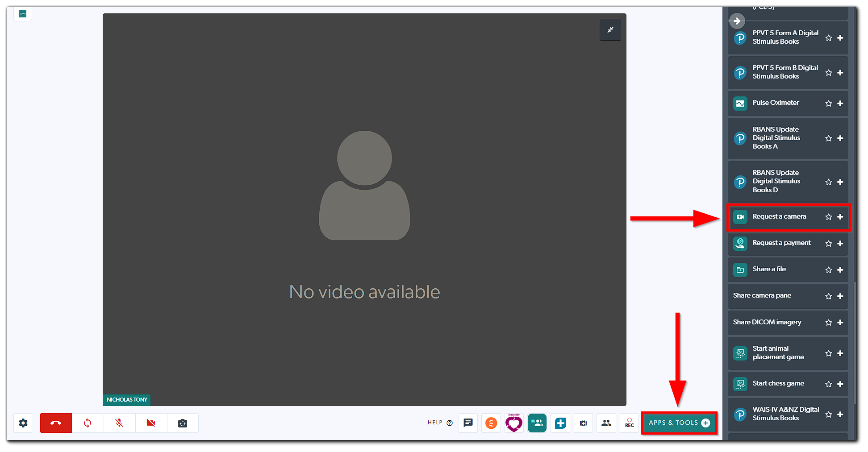Favorite Pulse Oximeter with star

pyautogui.click(x=829, y=104)
